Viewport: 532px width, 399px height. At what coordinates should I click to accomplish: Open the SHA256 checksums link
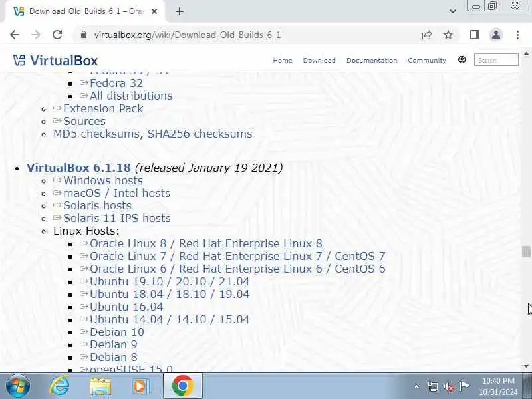(200, 134)
